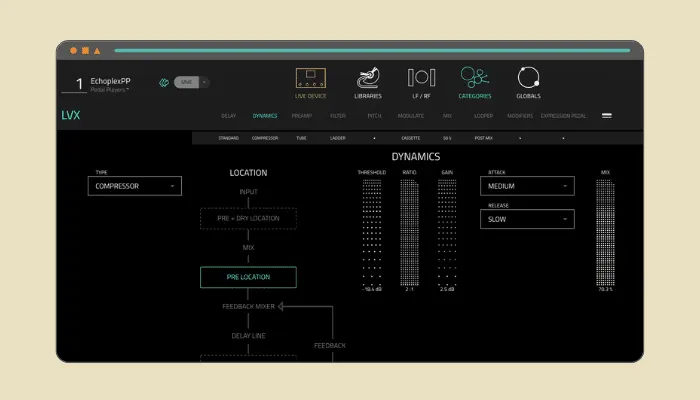
Task: Click the green sync icon beside Save
Action: 164,83
